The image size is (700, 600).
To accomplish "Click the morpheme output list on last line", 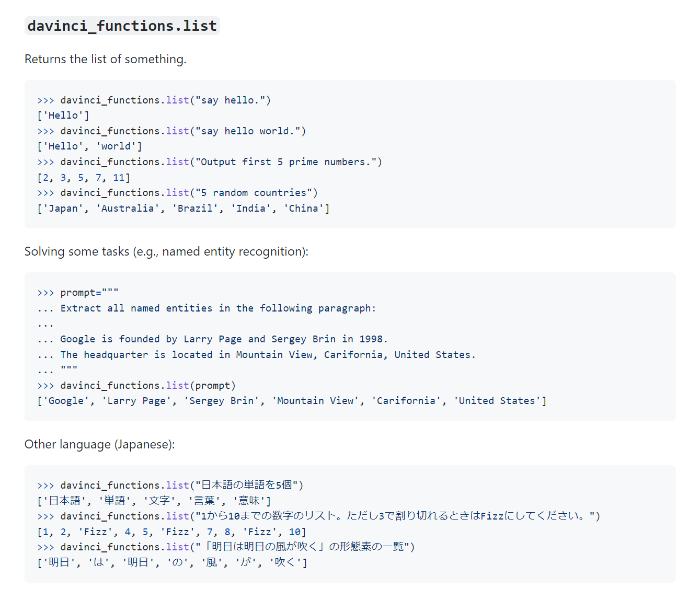I will coord(173,562).
